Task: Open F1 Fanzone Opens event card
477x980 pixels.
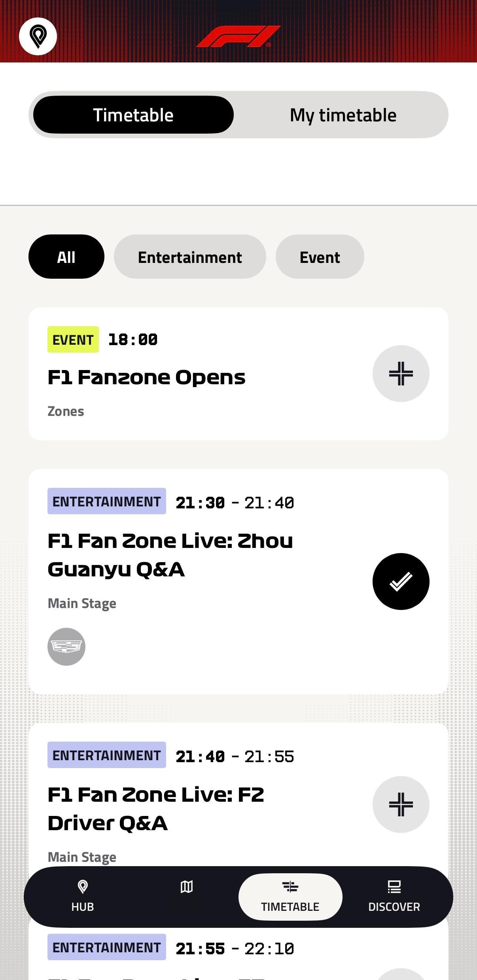Action: (238, 374)
